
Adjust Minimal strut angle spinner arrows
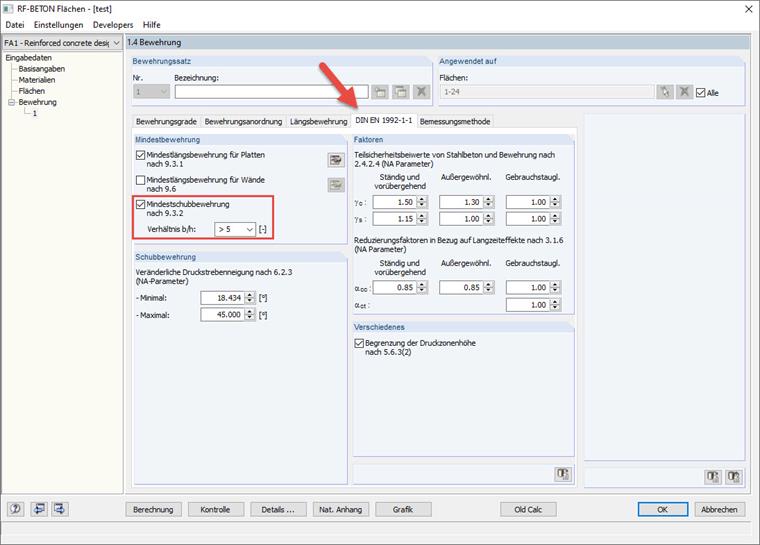click(x=250, y=298)
